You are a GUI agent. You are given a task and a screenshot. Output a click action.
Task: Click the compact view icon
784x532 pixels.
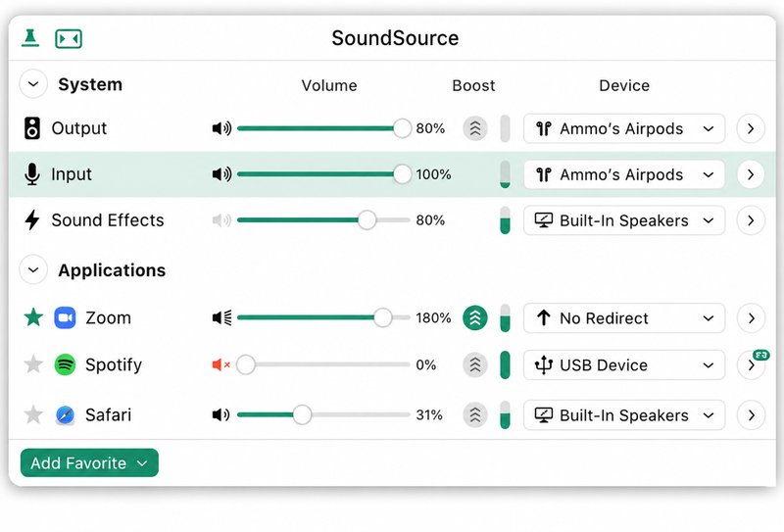coord(69,38)
